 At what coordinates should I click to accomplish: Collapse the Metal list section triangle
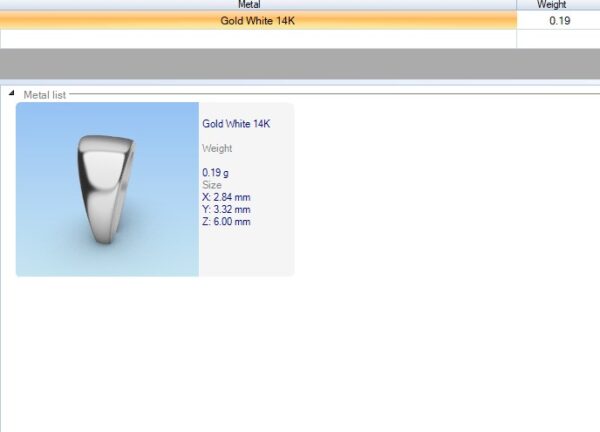[x=12, y=94]
